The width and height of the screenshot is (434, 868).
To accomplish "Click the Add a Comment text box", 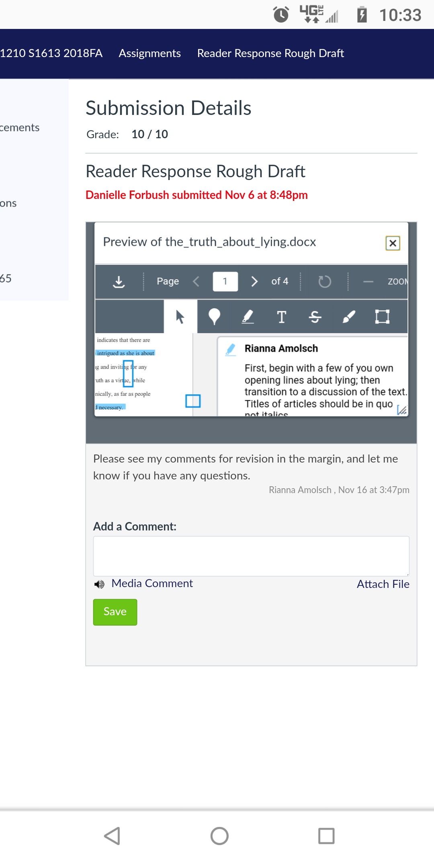I will click(x=251, y=556).
